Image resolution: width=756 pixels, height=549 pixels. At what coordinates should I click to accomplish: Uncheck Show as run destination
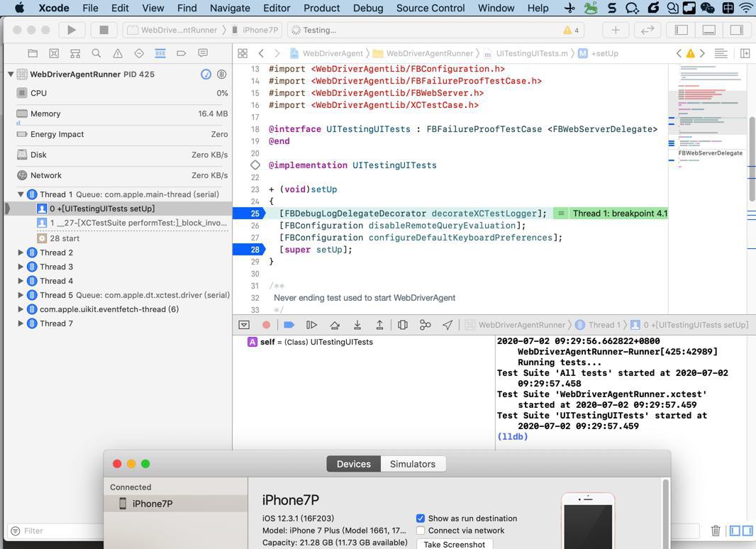tap(421, 518)
